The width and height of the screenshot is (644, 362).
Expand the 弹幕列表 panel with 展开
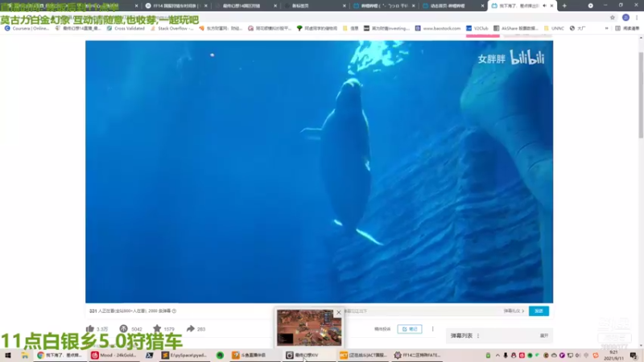coord(544,335)
